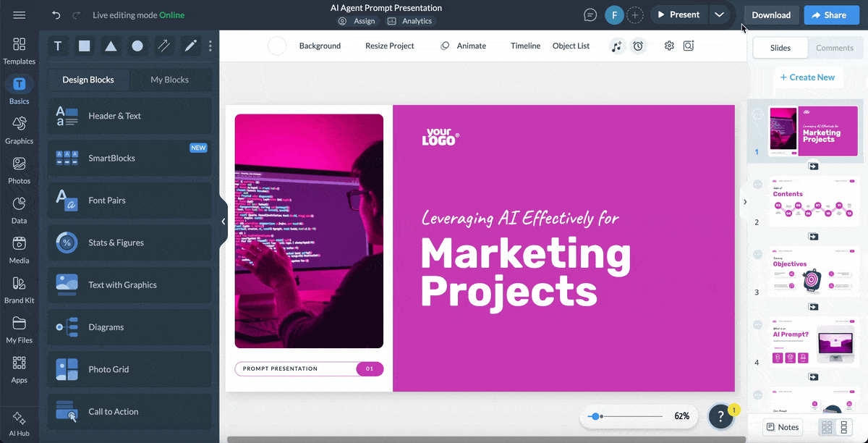Open Analytics link
The image size is (868, 443).
click(409, 21)
